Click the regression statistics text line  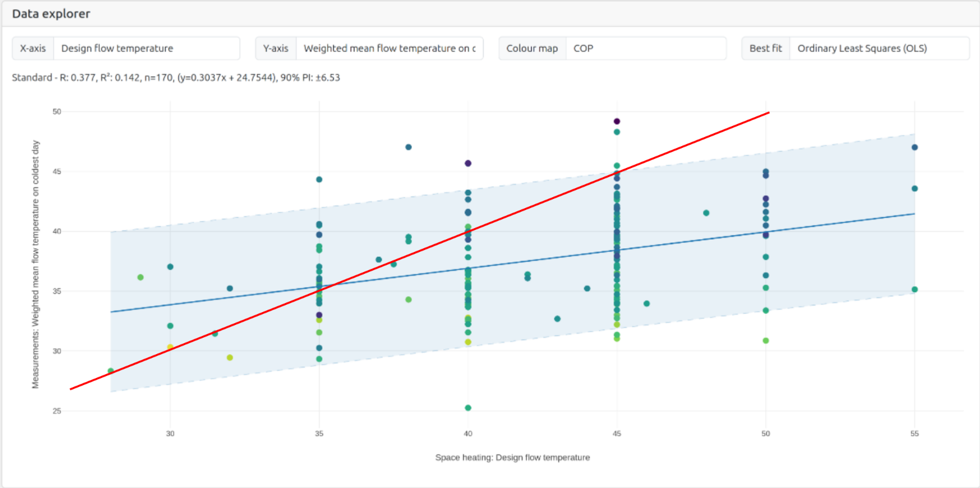tap(176, 78)
